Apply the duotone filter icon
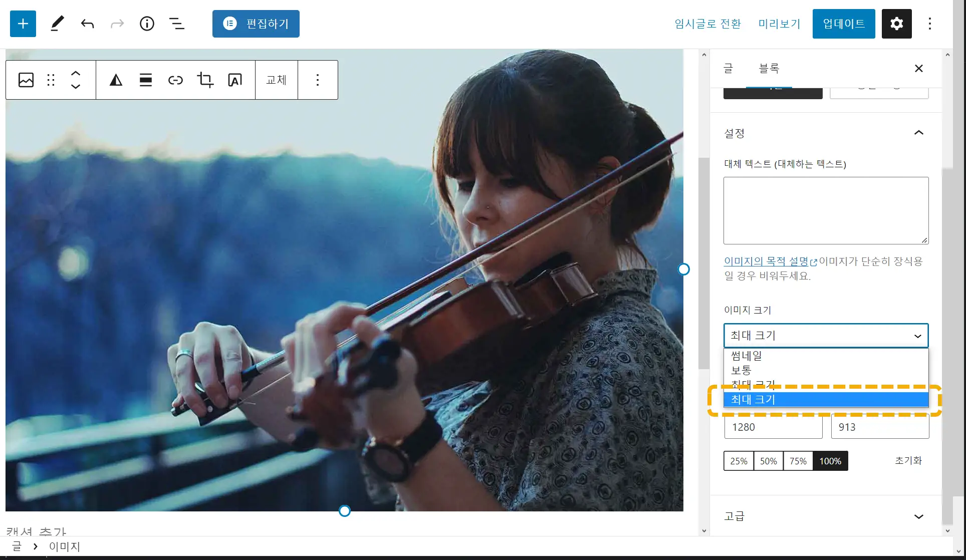 [x=116, y=80]
